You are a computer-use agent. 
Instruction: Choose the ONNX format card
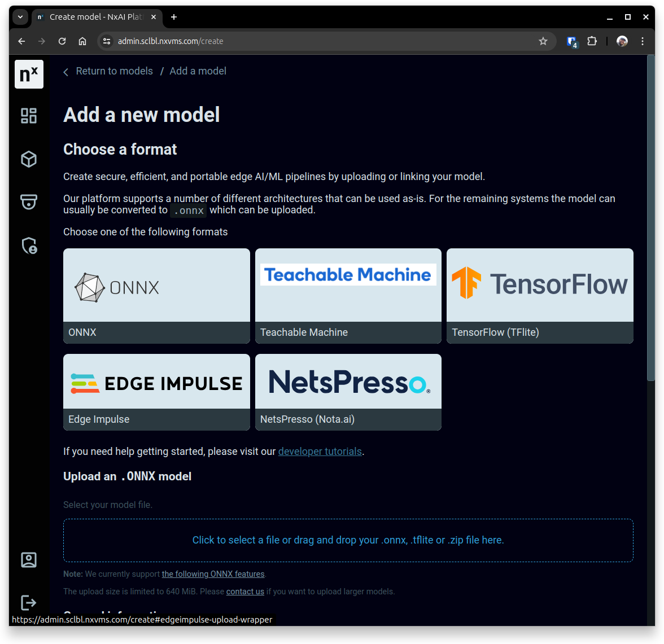coord(157,296)
